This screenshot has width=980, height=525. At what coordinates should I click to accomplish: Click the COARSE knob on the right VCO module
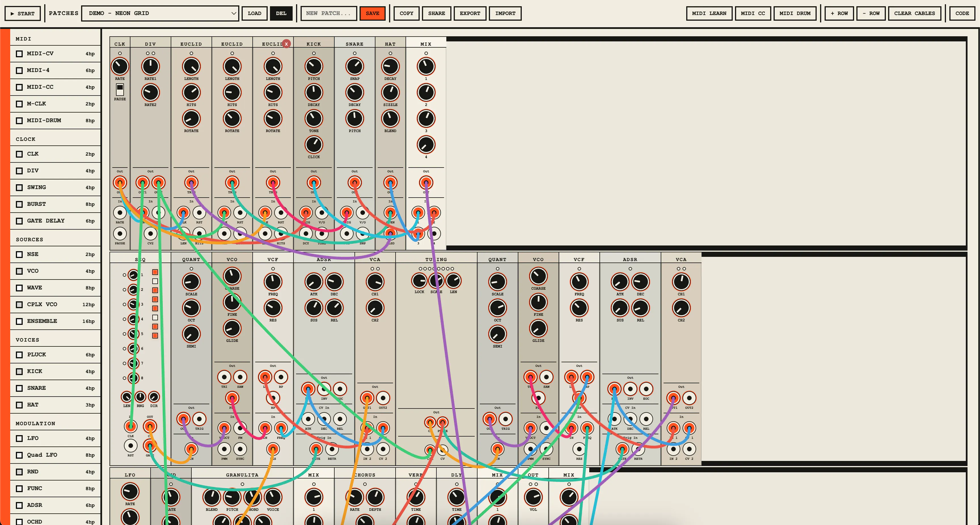pos(538,276)
